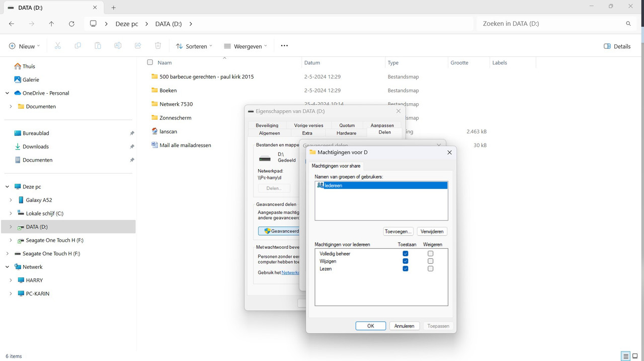
Task: Click the Cut scissors icon
Action: (x=57, y=46)
